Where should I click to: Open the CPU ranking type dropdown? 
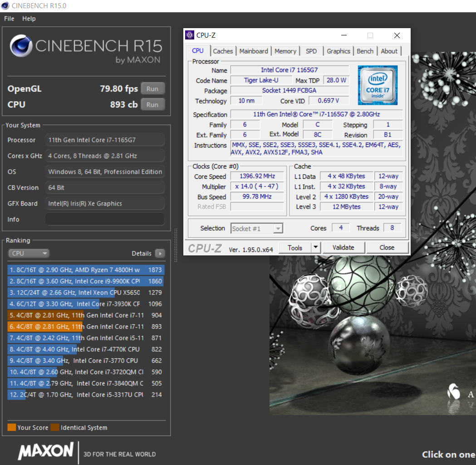[29, 253]
